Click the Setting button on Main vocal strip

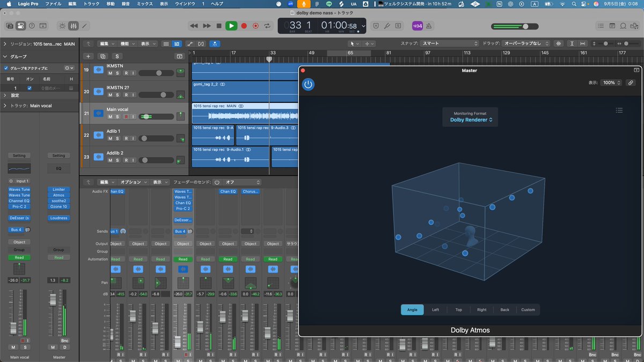click(x=19, y=156)
